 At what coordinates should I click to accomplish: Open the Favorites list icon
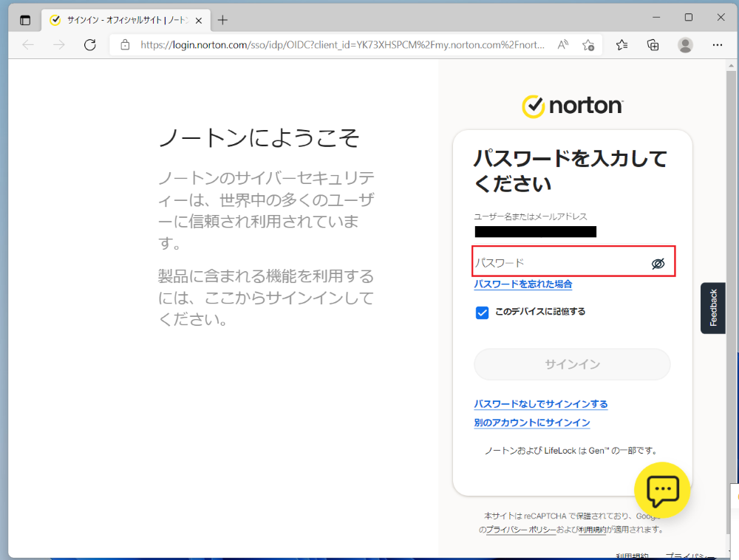click(621, 45)
